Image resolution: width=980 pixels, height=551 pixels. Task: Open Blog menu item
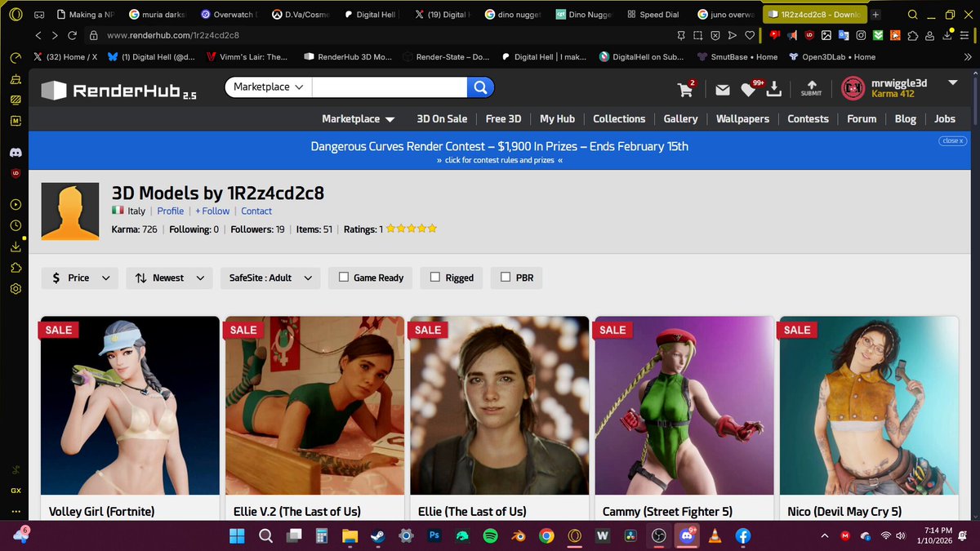coord(905,118)
